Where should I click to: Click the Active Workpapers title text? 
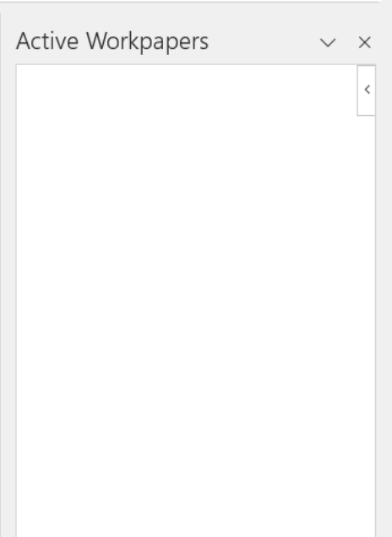click(x=112, y=41)
